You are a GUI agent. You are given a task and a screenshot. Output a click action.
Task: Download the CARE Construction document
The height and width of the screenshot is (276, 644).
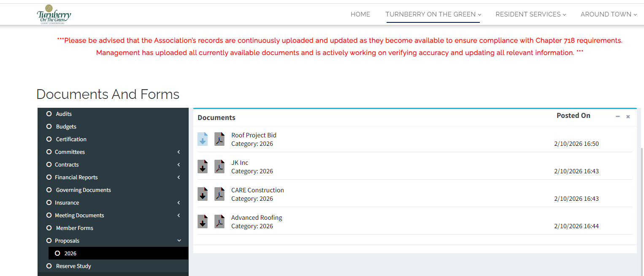(203, 194)
